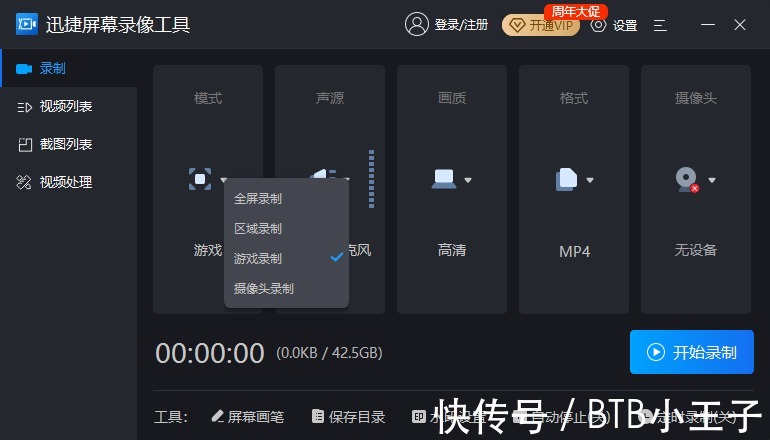The width and height of the screenshot is (770, 440).
Task: Click the 格式 file format icon
Action: coord(566,179)
